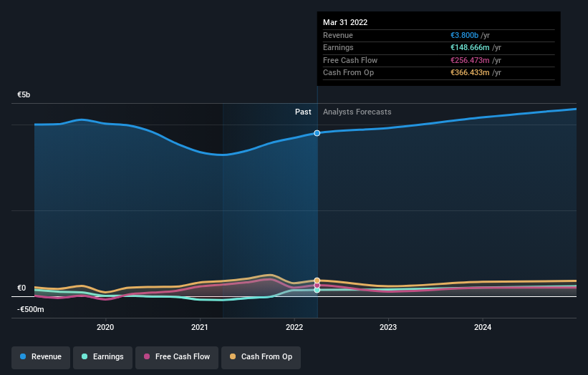The height and width of the screenshot is (375, 588).
Task: Click the Free Cash Flow label in tooltip
Action: 350,60
